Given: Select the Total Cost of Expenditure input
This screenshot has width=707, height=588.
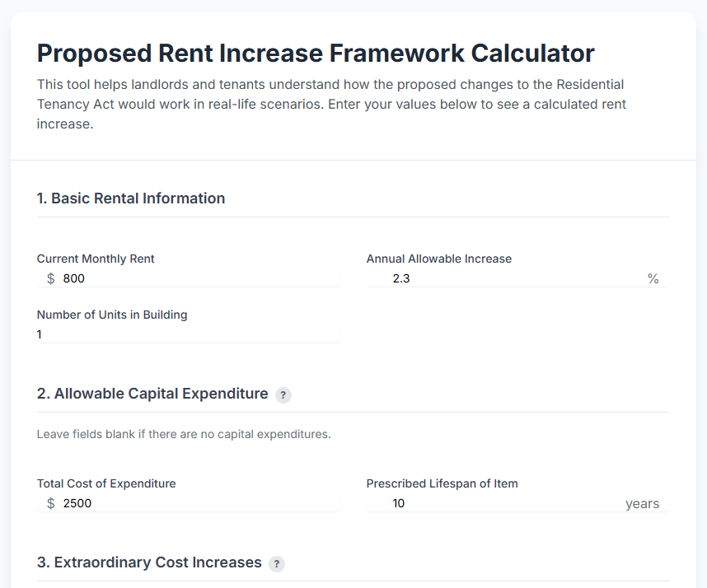Looking at the screenshot, I should (165, 503).
